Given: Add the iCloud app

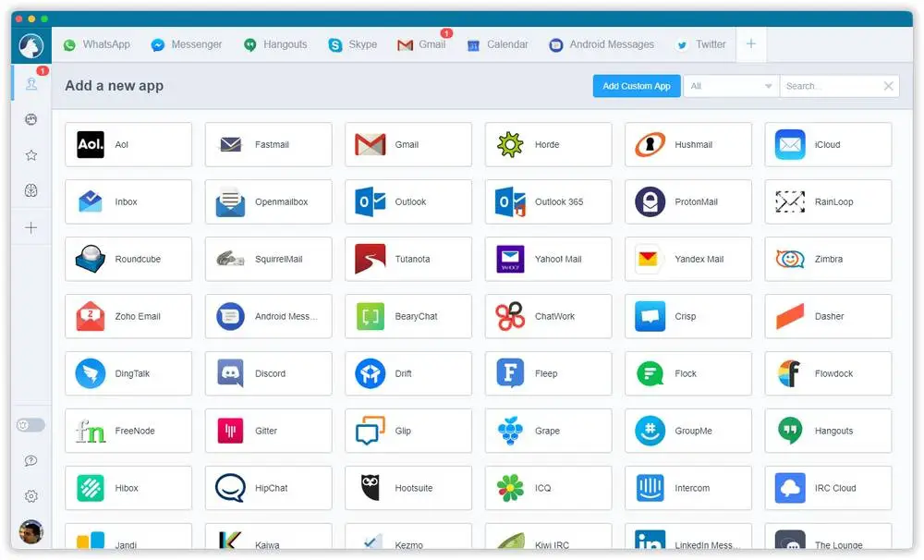Looking at the screenshot, I should (828, 144).
